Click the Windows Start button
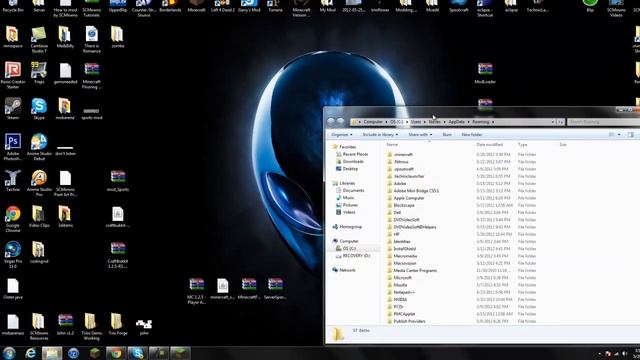The image size is (640, 360). pyautogui.click(x=9, y=353)
